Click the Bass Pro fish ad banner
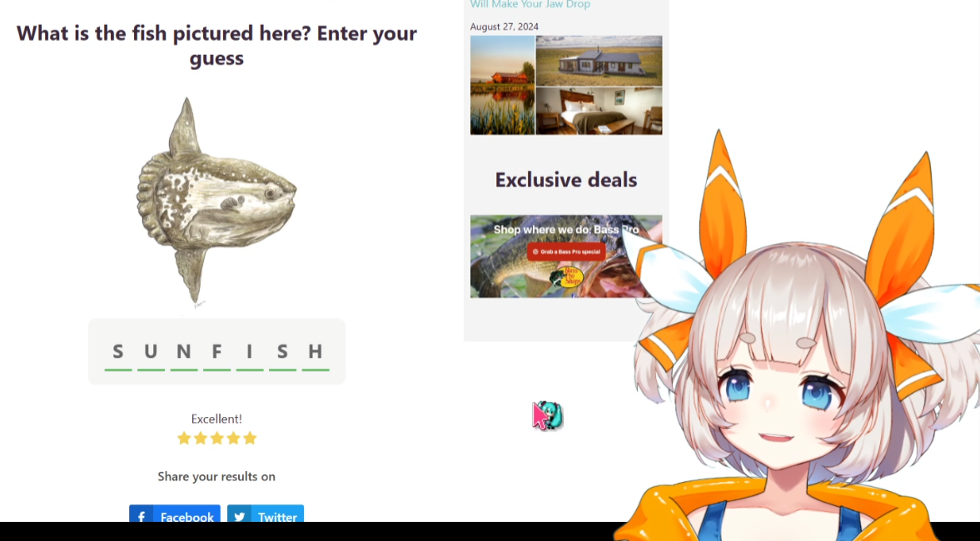This screenshot has height=541, width=980. [x=566, y=256]
